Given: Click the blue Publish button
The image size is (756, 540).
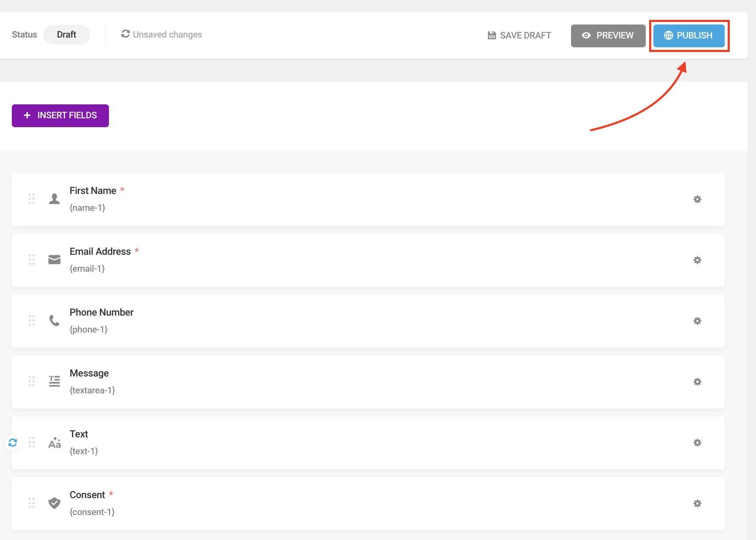Looking at the screenshot, I should coord(689,35).
